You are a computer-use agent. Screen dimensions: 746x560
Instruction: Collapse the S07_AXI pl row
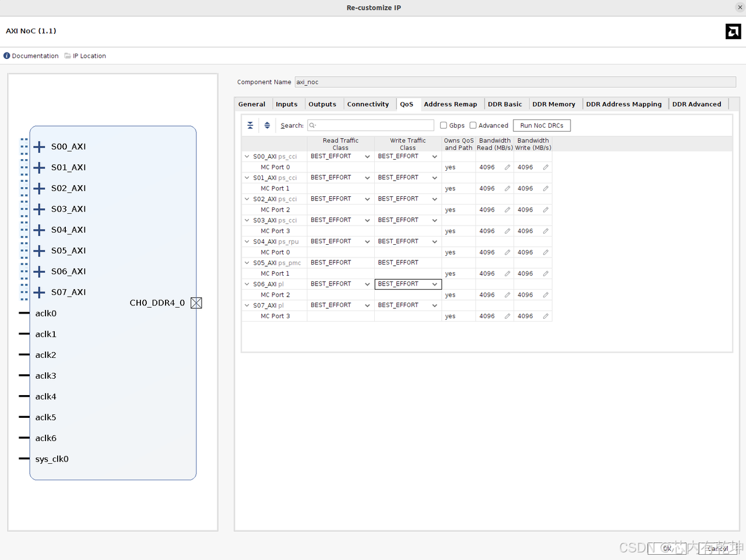point(247,305)
